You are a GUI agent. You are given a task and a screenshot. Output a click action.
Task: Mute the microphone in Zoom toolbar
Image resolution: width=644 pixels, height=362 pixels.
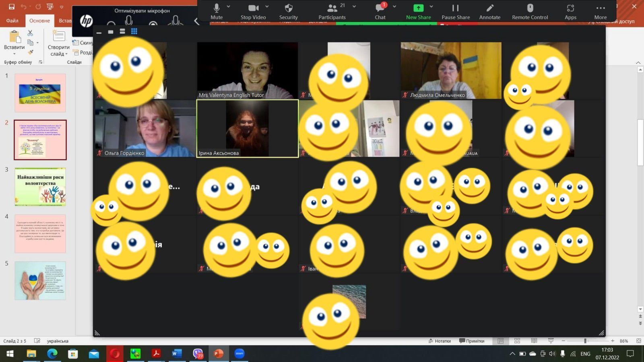click(217, 11)
